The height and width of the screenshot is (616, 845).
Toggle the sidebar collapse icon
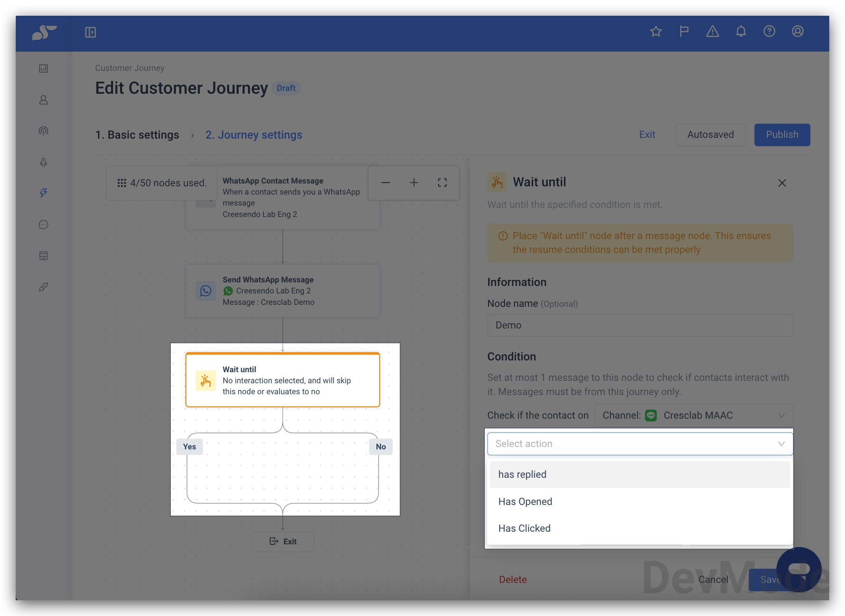(x=91, y=32)
